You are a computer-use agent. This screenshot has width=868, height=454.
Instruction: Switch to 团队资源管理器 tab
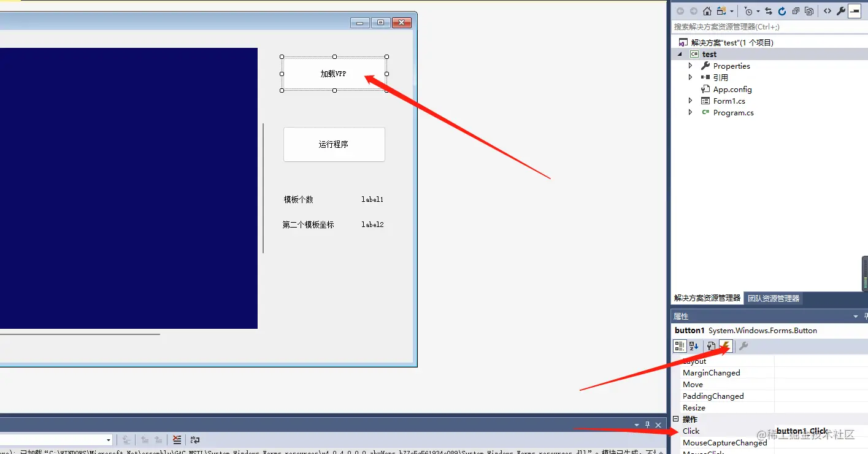click(773, 299)
